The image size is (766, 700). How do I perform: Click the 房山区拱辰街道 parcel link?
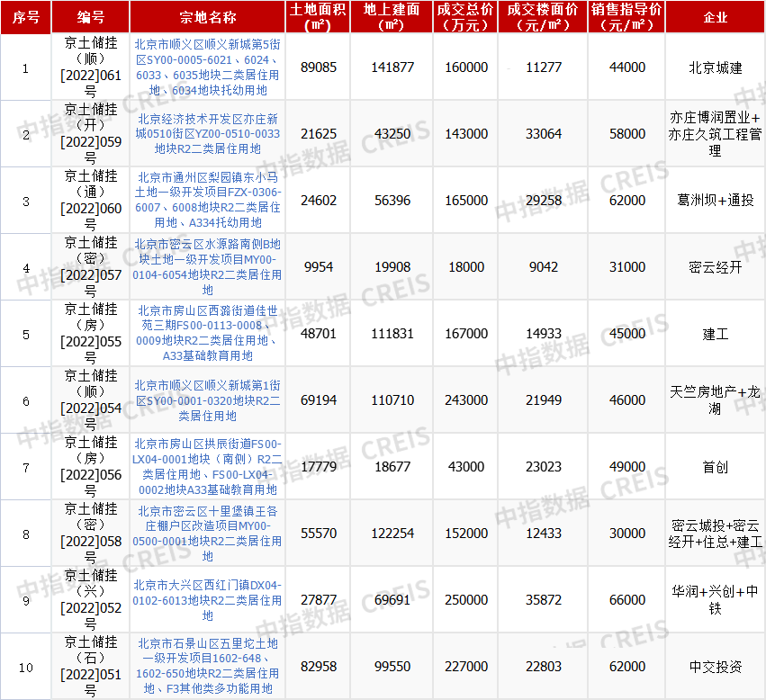207,467
